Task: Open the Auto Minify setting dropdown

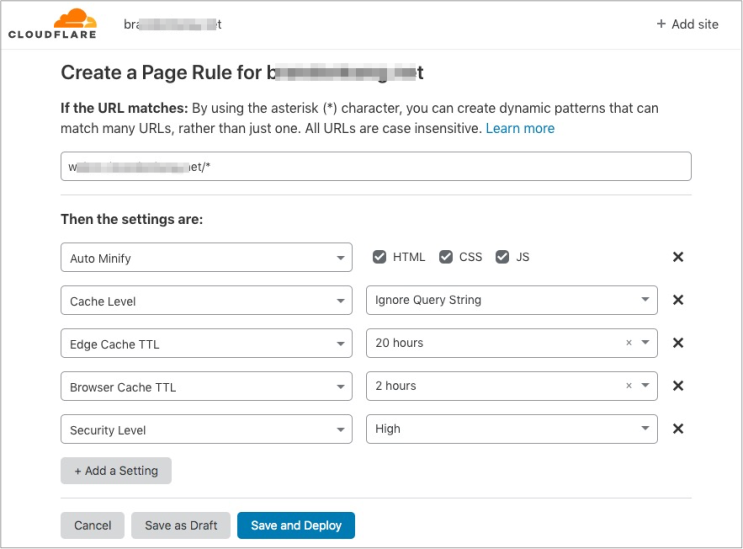Action: (x=206, y=257)
